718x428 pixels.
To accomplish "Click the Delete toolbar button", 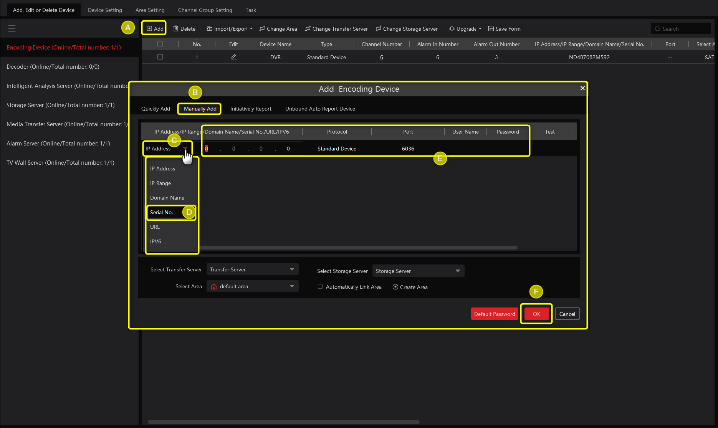I will tap(183, 29).
